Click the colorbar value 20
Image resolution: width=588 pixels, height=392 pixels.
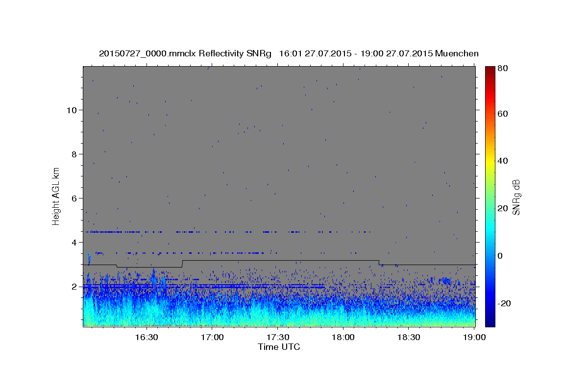click(x=503, y=208)
